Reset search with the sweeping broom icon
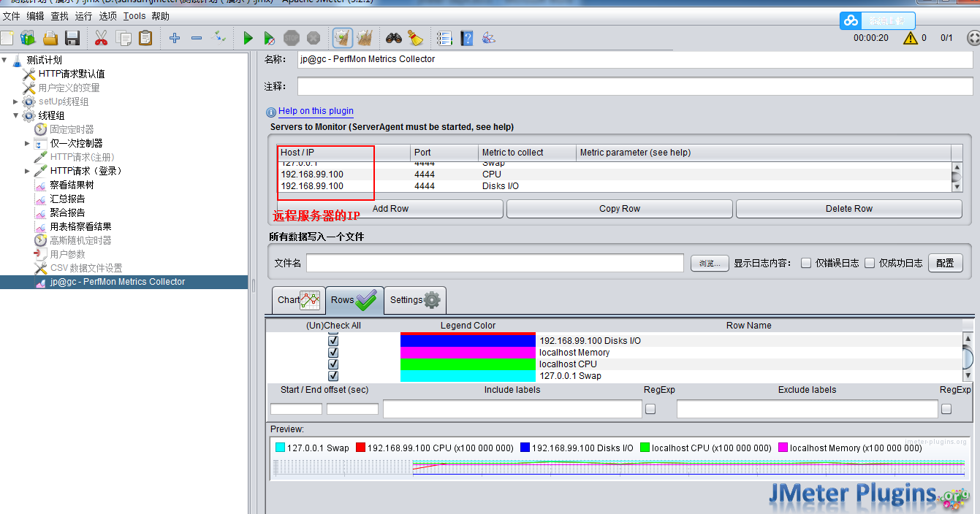 click(x=415, y=38)
